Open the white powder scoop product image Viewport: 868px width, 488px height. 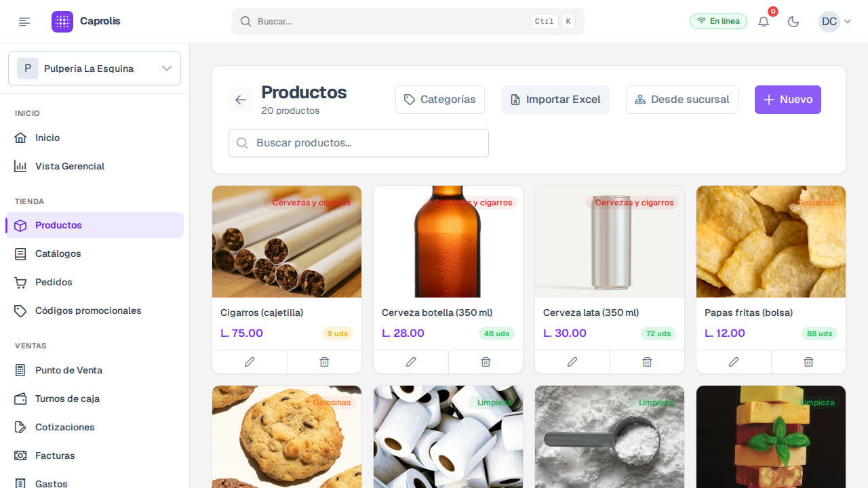point(610,437)
